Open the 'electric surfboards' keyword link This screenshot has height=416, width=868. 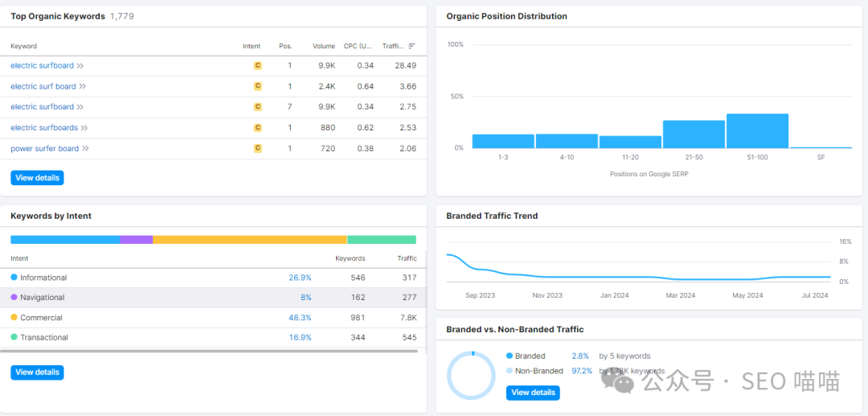(44, 128)
